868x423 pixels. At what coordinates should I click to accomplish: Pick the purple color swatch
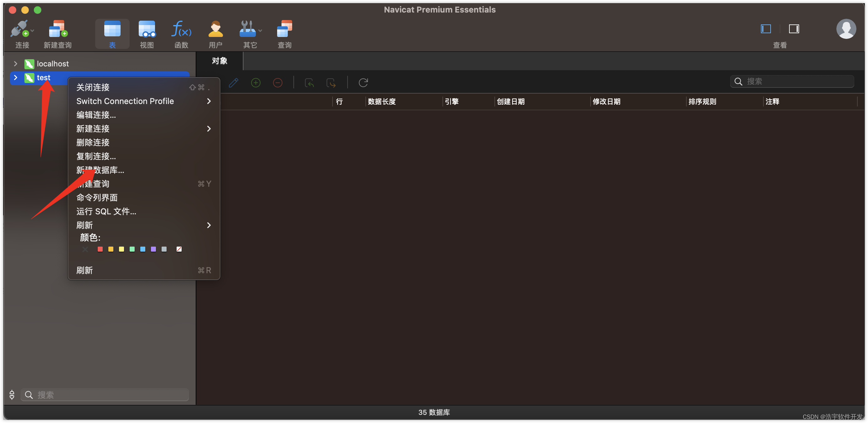tap(153, 249)
